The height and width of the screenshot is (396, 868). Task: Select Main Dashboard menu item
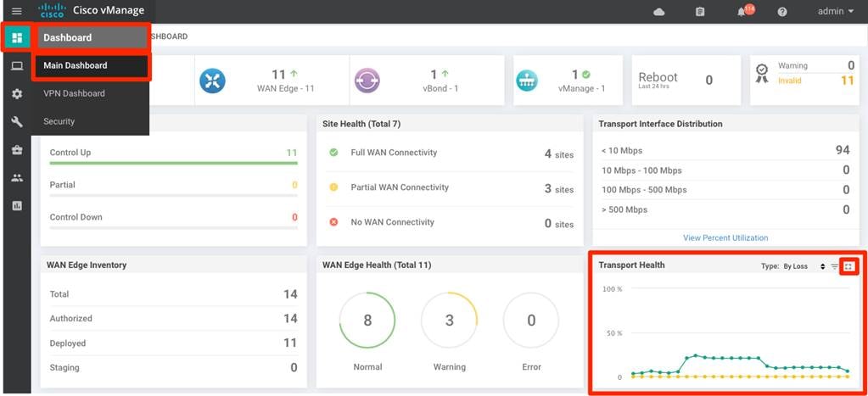(92, 66)
